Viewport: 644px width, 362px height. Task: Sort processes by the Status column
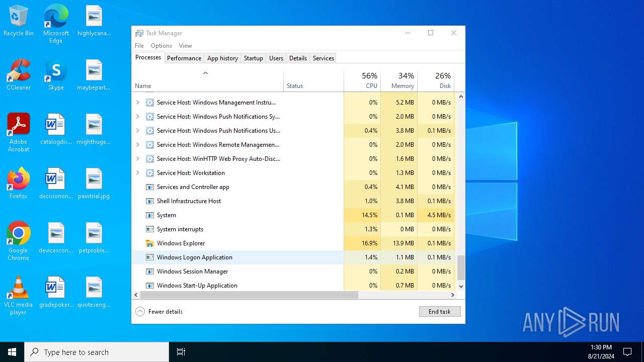point(314,81)
